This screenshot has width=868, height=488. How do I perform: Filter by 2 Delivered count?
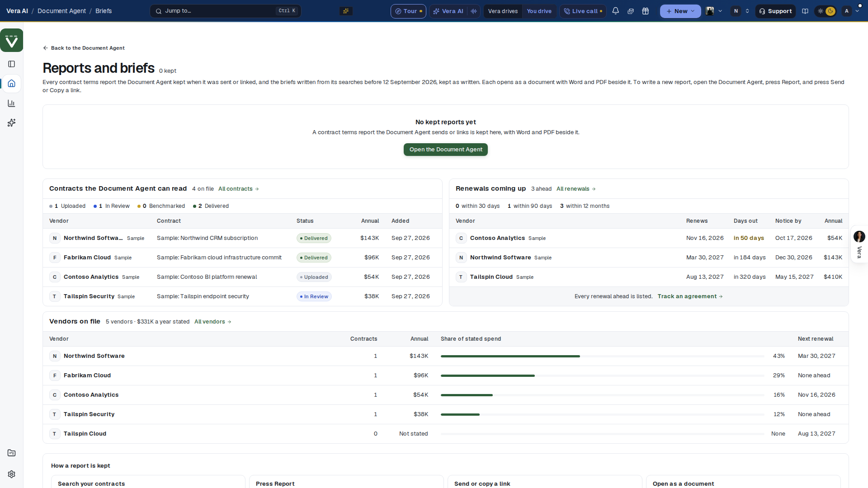(x=211, y=206)
